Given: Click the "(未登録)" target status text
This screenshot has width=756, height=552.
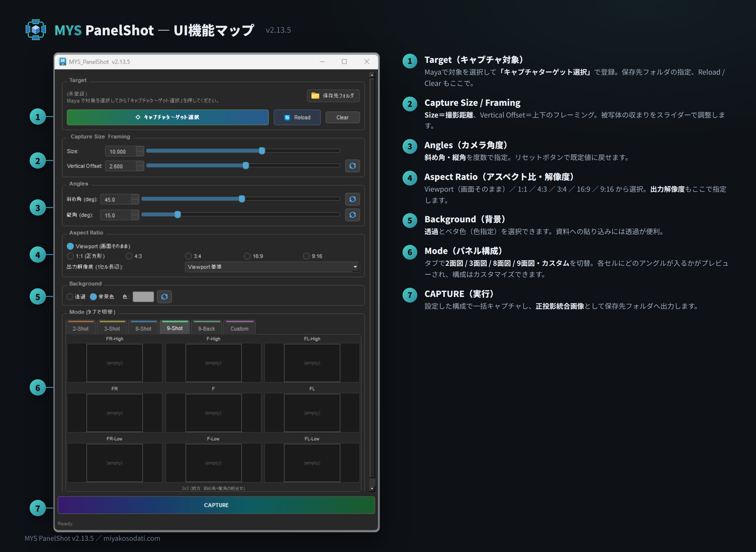Looking at the screenshot, I should [77, 94].
